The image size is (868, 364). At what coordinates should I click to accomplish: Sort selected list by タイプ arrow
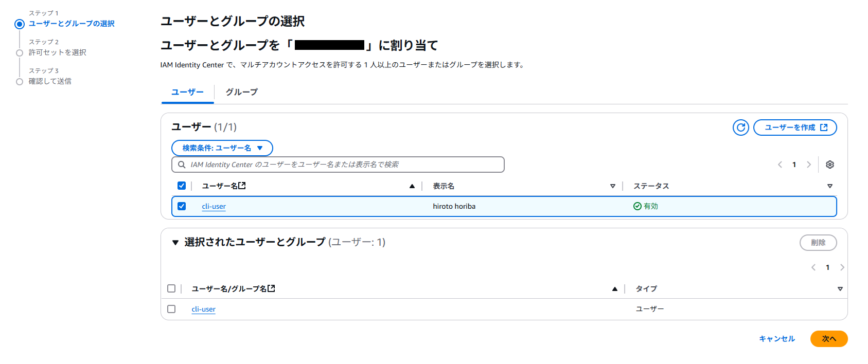[840, 289]
